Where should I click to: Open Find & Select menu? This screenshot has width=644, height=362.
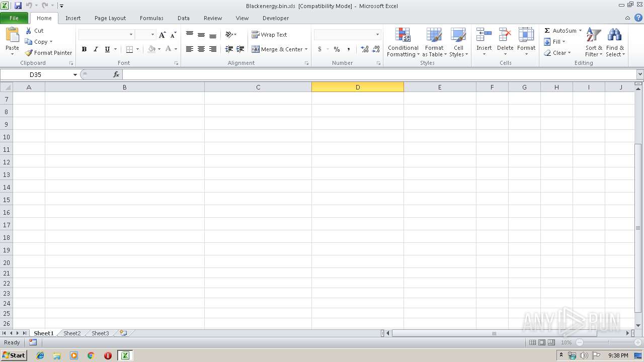[x=615, y=42]
